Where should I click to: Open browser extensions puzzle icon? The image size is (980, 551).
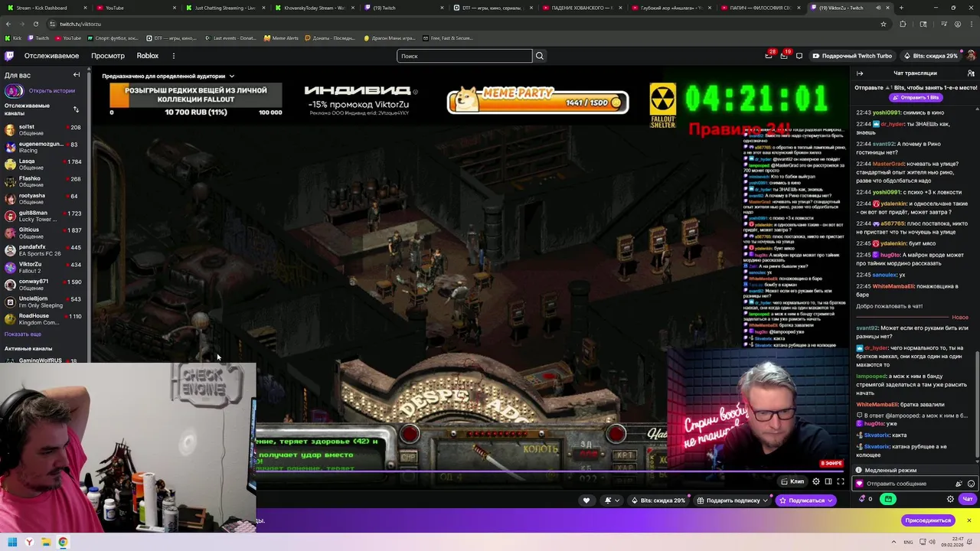point(903,24)
